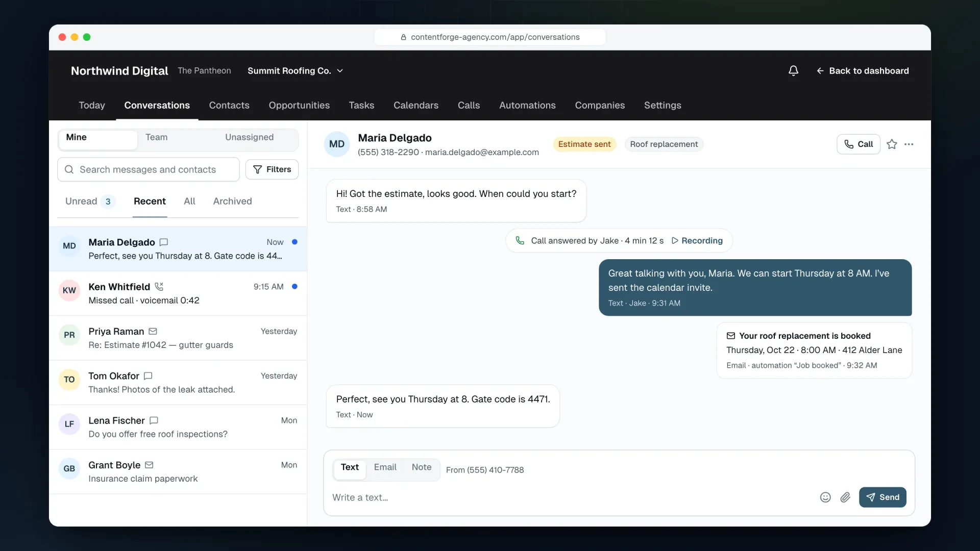Click the chat bubble icon beside Maria Delgado
Screen dimensions: 980x551
pyautogui.click(x=164, y=242)
